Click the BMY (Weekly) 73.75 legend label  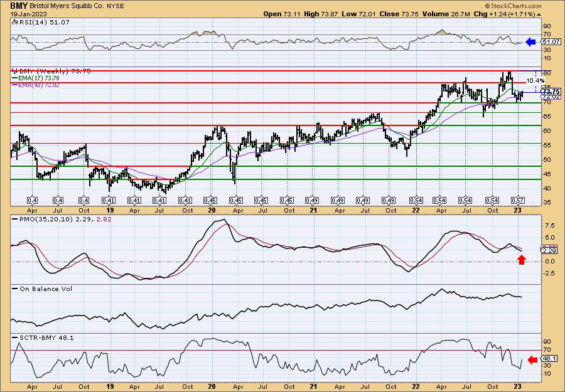pos(51,72)
